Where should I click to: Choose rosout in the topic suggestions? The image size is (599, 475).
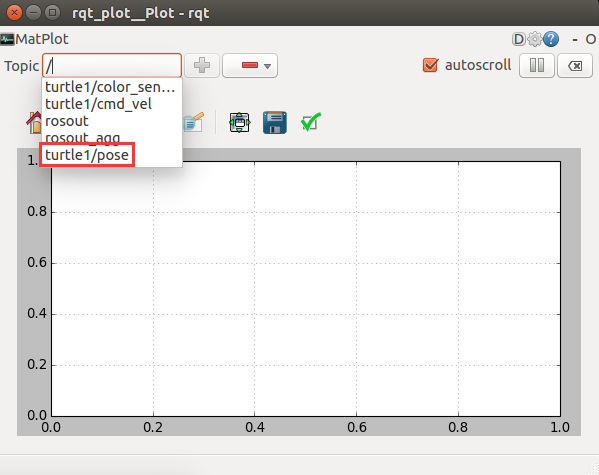coord(67,121)
